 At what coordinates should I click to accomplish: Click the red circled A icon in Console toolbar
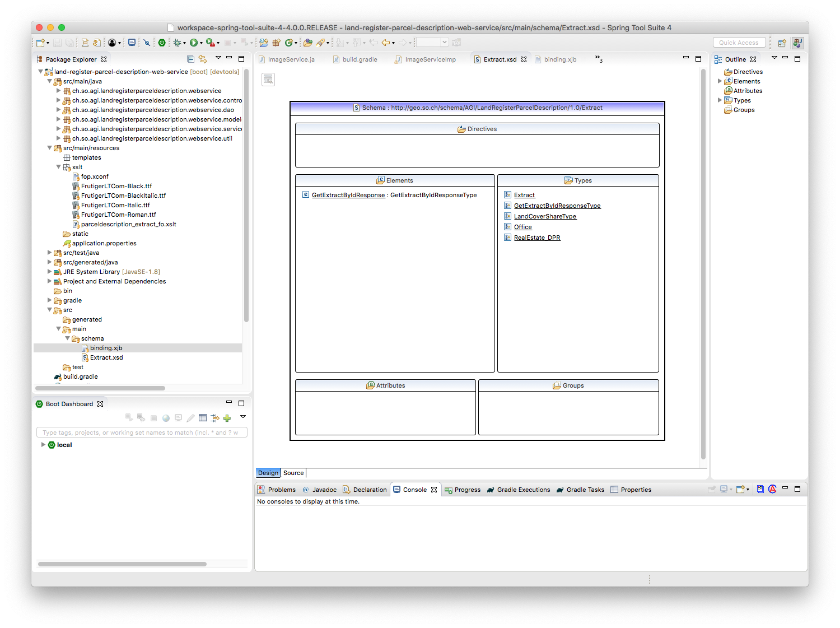772,489
